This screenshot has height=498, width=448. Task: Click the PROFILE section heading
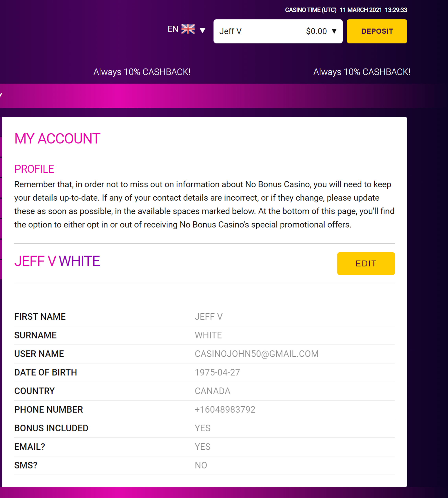pos(34,169)
